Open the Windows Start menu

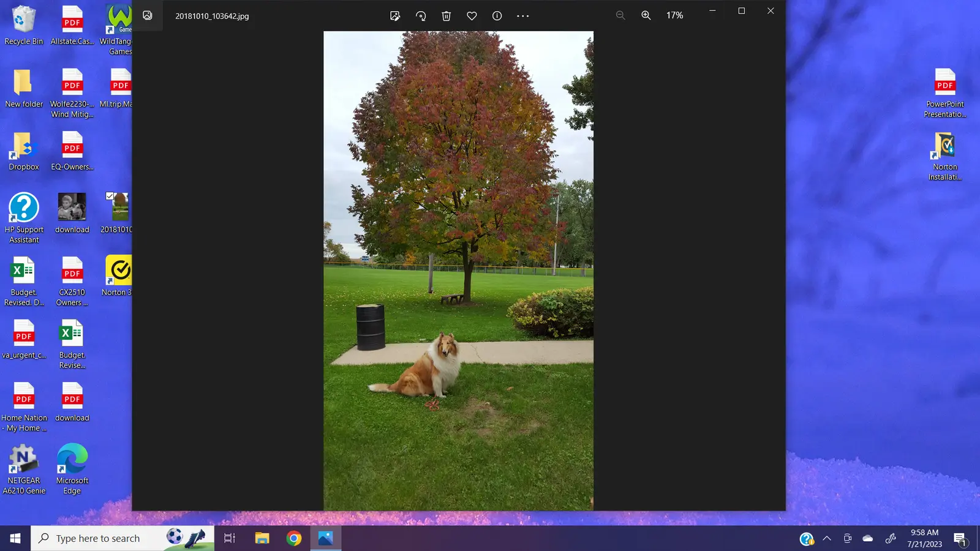[15, 539]
